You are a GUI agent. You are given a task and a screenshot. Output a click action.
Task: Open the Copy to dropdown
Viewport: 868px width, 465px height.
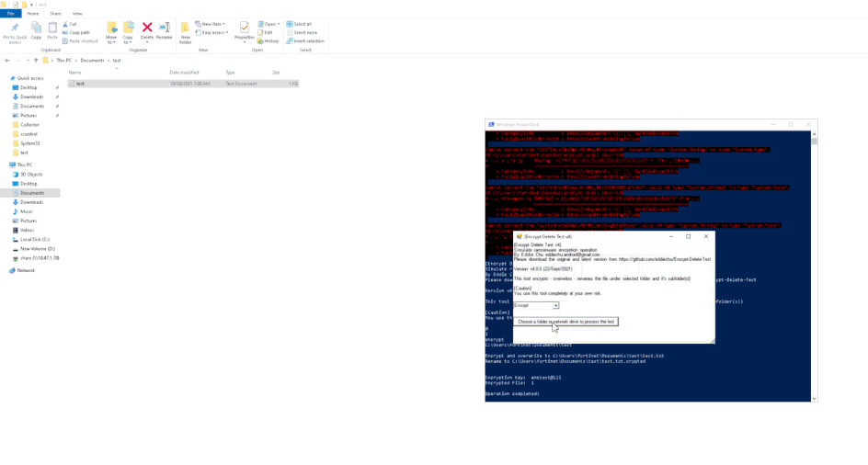tap(128, 40)
